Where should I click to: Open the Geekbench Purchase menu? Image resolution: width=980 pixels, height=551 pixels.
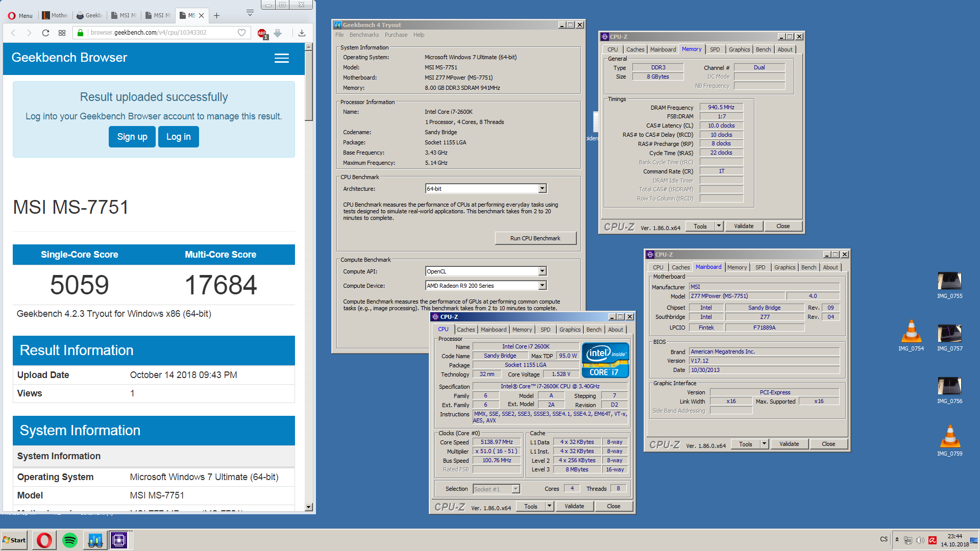point(396,35)
